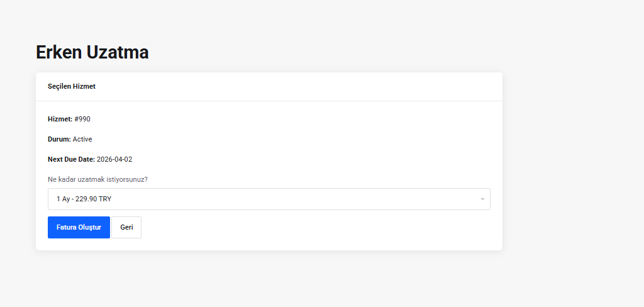
Task: Click the Fatura Oluştur button
Action: click(x=79, y=227)
